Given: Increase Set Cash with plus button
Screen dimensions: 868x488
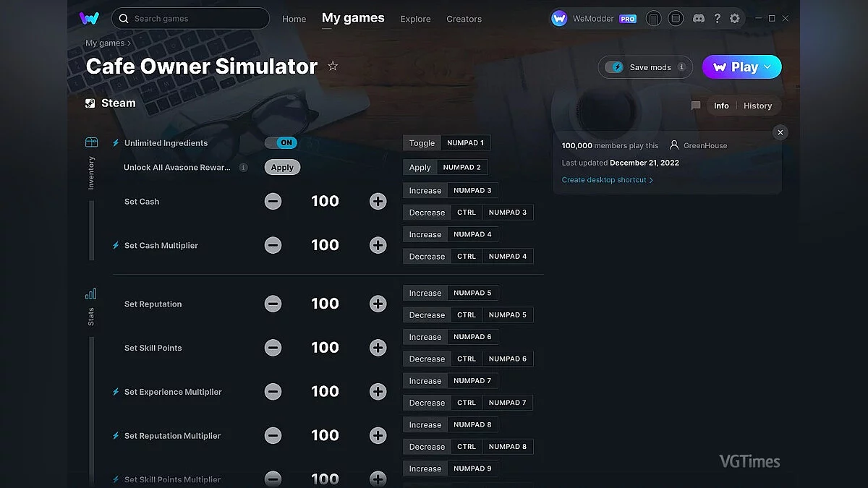Looking at the screenshot, I should coord(378,202).
